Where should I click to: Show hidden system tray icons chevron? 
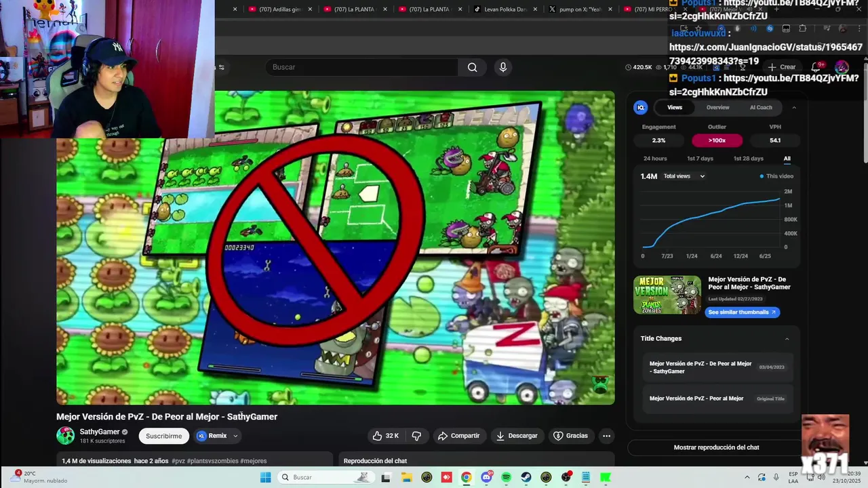pyautogui.click(x=747, y=477)
